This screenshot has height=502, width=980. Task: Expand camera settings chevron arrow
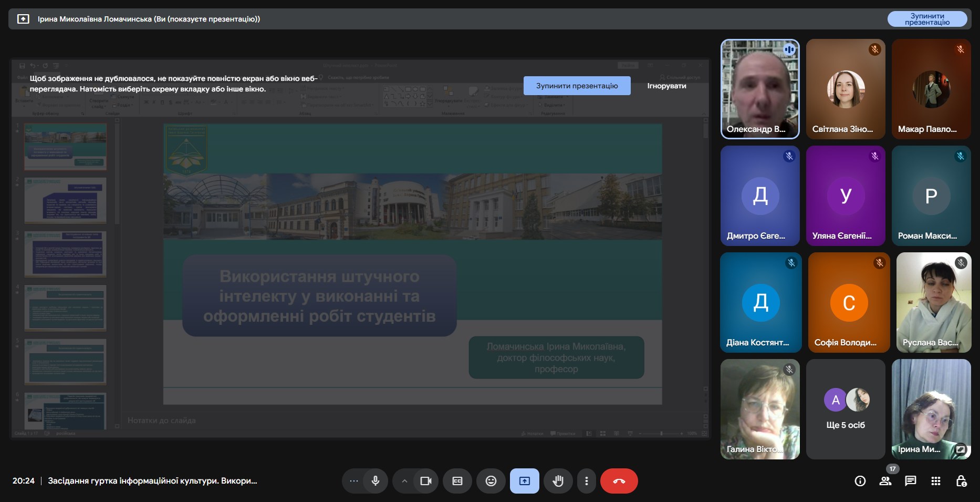pyautogui.click(x=404, y=481)
